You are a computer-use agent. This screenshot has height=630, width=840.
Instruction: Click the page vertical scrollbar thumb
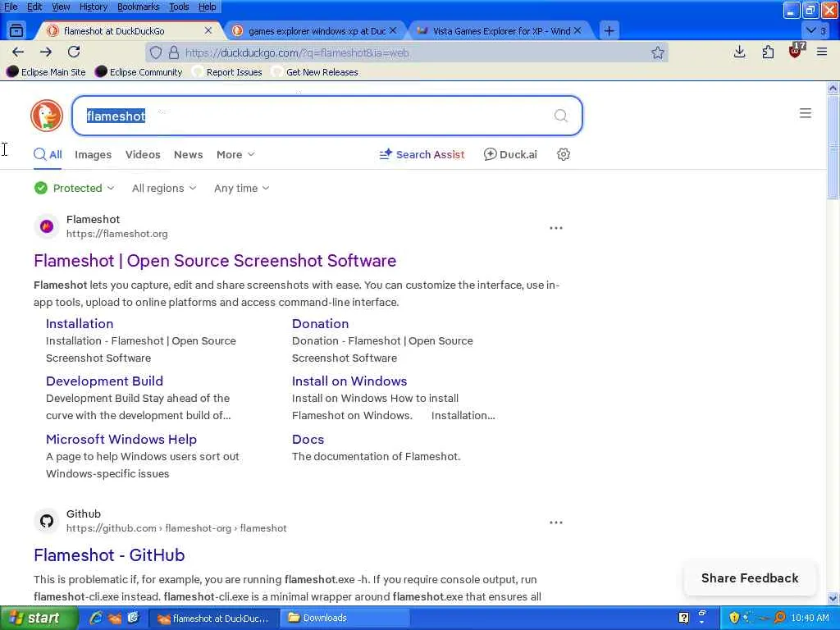pos(833,148)
